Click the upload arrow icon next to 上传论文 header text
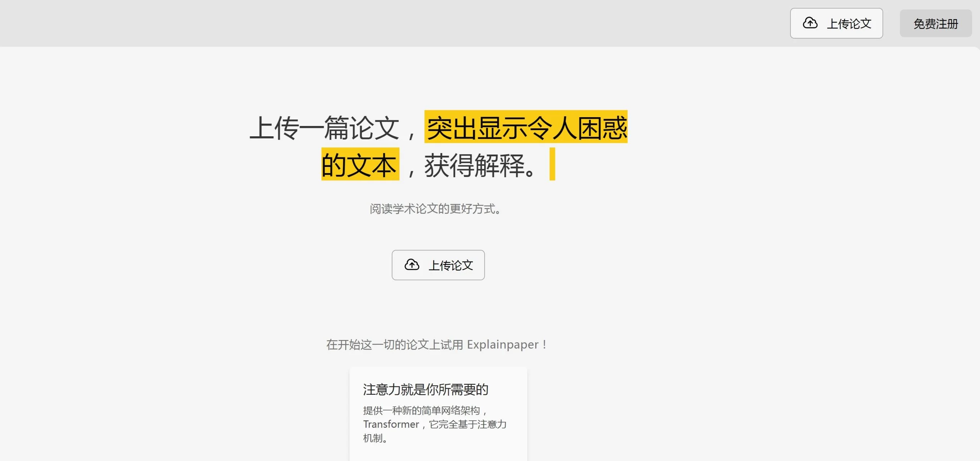 pyautogui.click(x=809, y=23)
